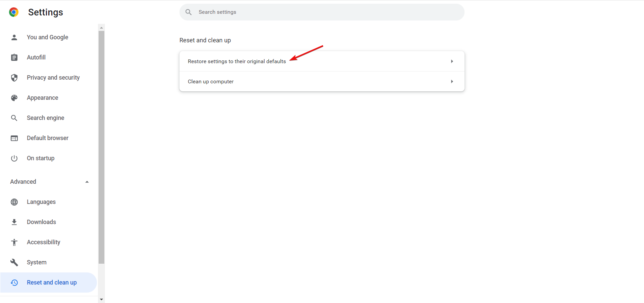Select the Autofill clipboard icon

click(x=14, y=57)
